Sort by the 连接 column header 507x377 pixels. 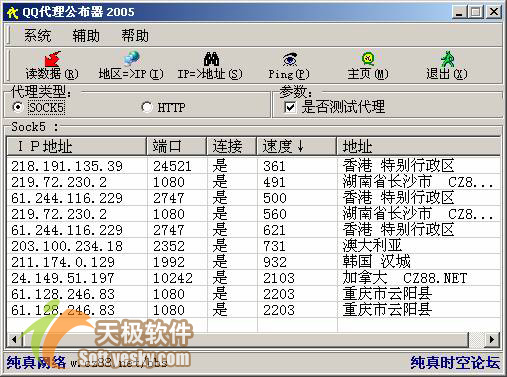point(232,146)
